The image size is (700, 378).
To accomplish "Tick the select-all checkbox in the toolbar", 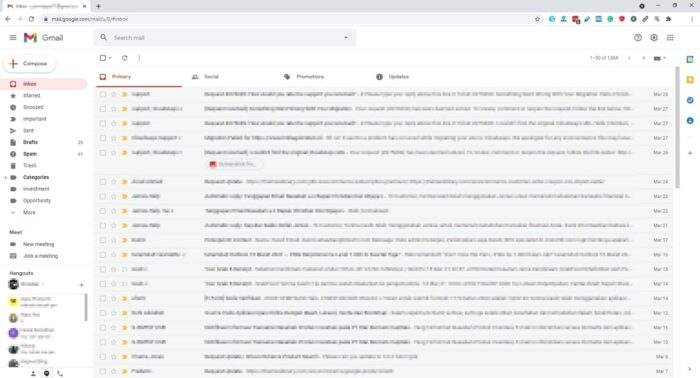I will (x=103, y=58).
